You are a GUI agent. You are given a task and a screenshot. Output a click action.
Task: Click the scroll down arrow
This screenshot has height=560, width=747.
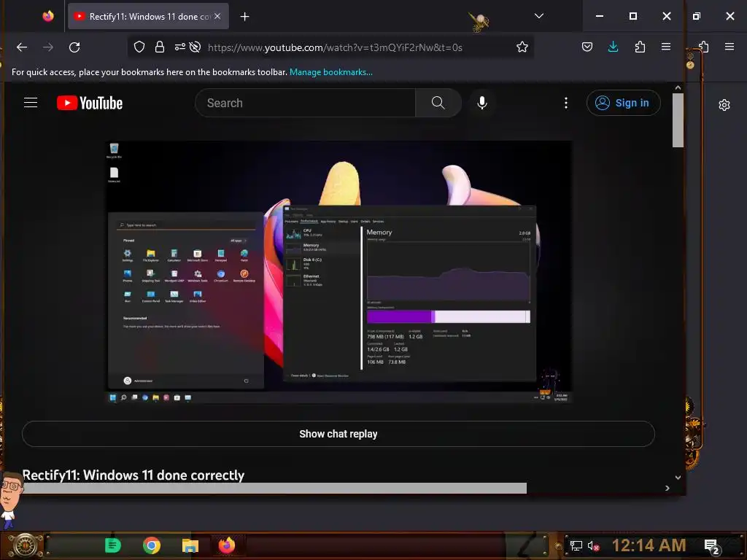point(678,477)
